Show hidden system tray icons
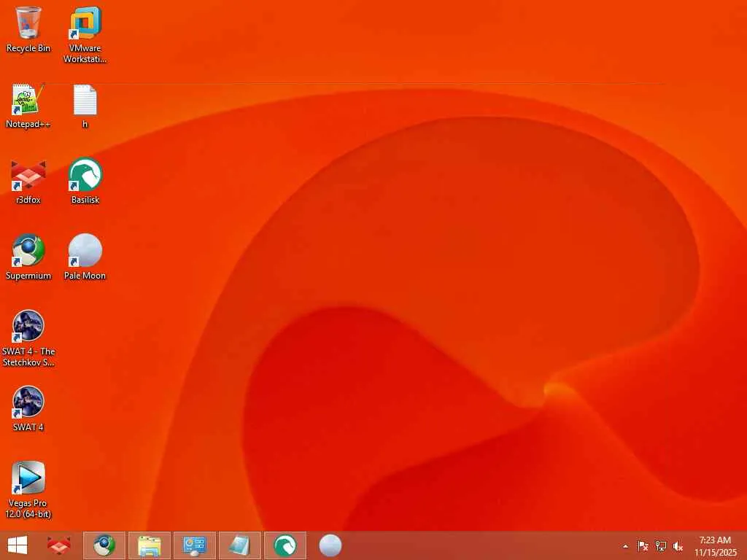747x560 pixels. 625,546
